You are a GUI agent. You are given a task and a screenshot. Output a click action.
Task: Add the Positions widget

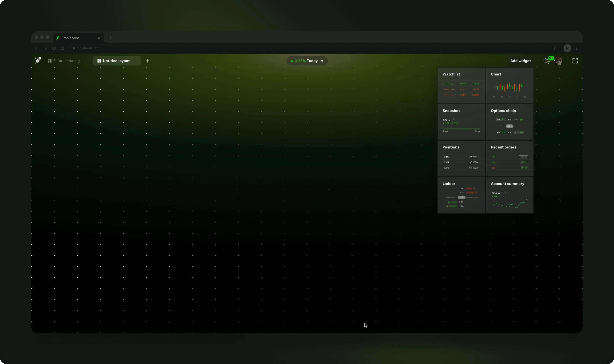(461, 158)
